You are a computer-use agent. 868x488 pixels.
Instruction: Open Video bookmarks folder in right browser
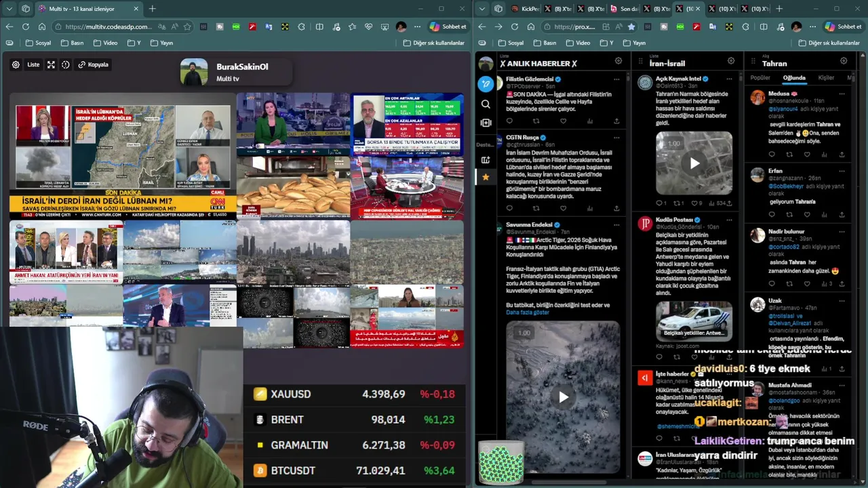point(578,43)
